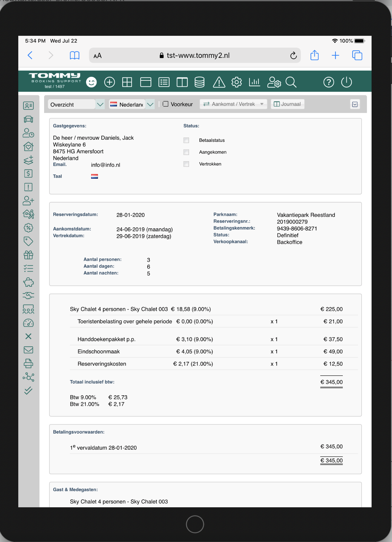Click the checkmark confirm sidebar icon

[x=28, y=390]
